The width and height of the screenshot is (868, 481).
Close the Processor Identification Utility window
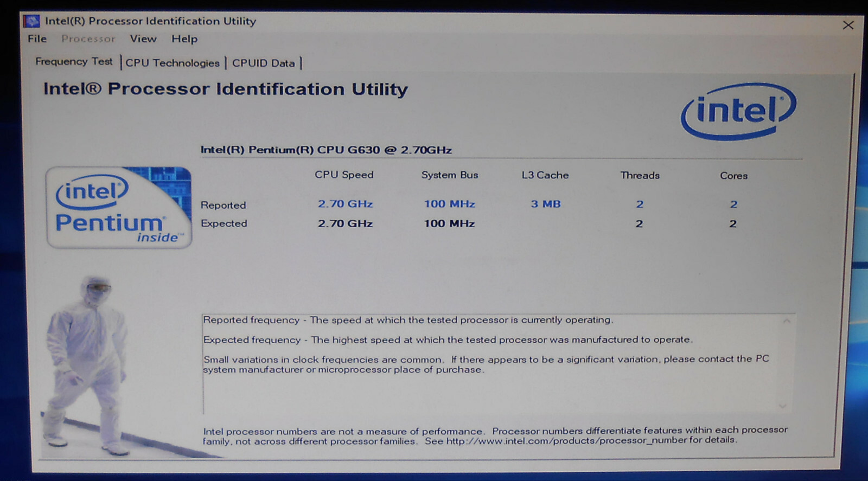848,25
